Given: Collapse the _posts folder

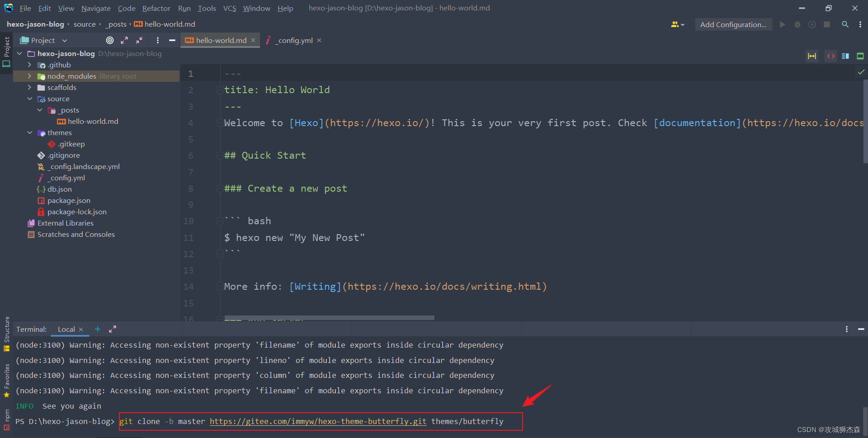Looking at the screenshot, I should [x=40, y=110].
